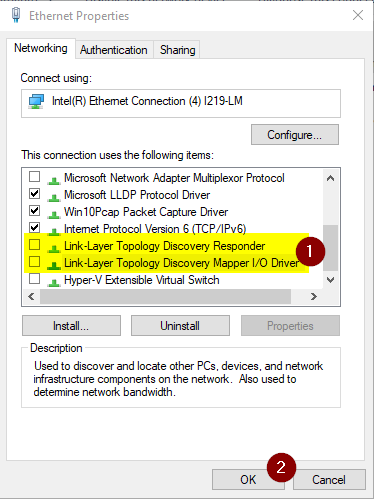The height and width of the screenshot is (499, 374).
Task: Switch to the Sharing tab
Action: 177,50
